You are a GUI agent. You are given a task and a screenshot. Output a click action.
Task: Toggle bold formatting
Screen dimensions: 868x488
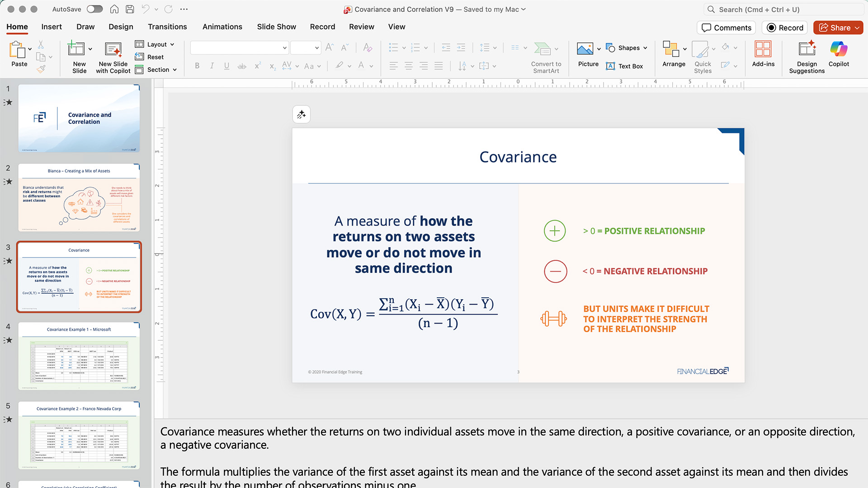[197, 66]
